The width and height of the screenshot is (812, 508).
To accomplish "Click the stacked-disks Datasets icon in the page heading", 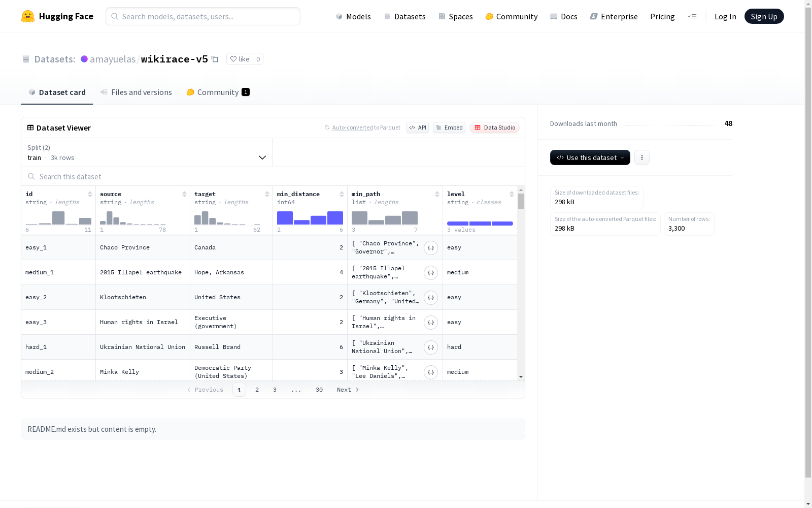I will [26, 59].
